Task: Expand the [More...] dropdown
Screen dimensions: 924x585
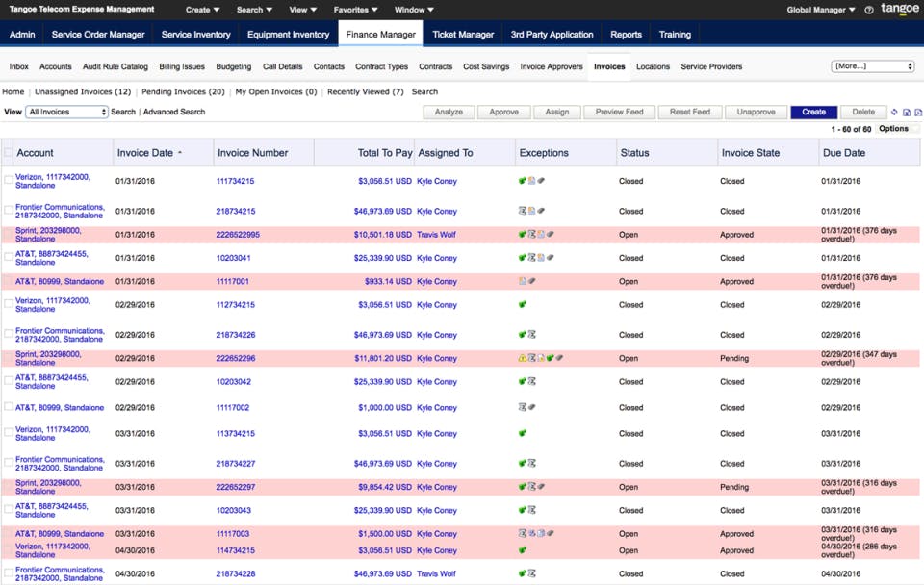Action: pos(872,66)
